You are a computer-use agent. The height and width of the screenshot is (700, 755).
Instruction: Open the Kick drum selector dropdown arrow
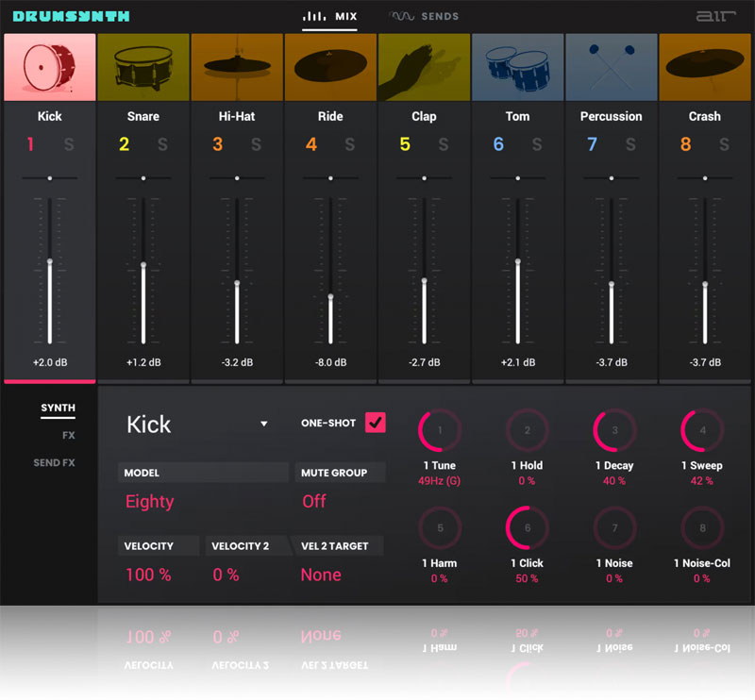click(264, 425)
